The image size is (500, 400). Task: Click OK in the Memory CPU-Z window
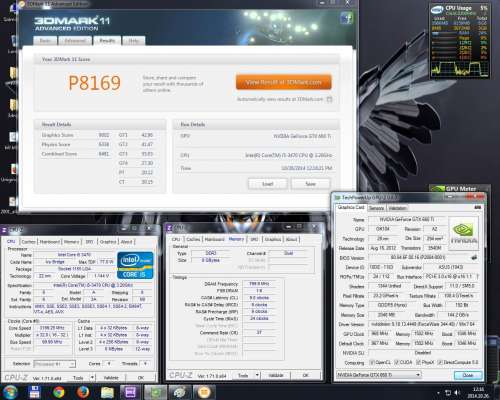click(x=305, y=375)
